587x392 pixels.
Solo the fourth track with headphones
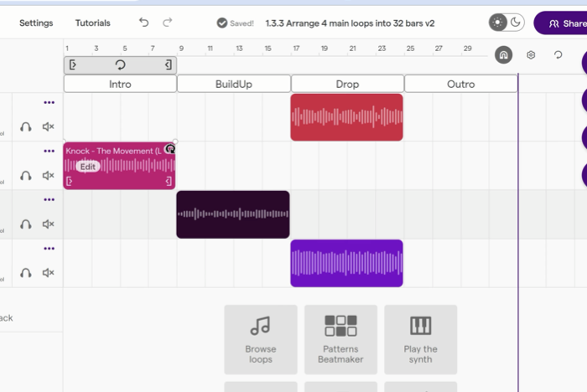click(x=26, y=273)
